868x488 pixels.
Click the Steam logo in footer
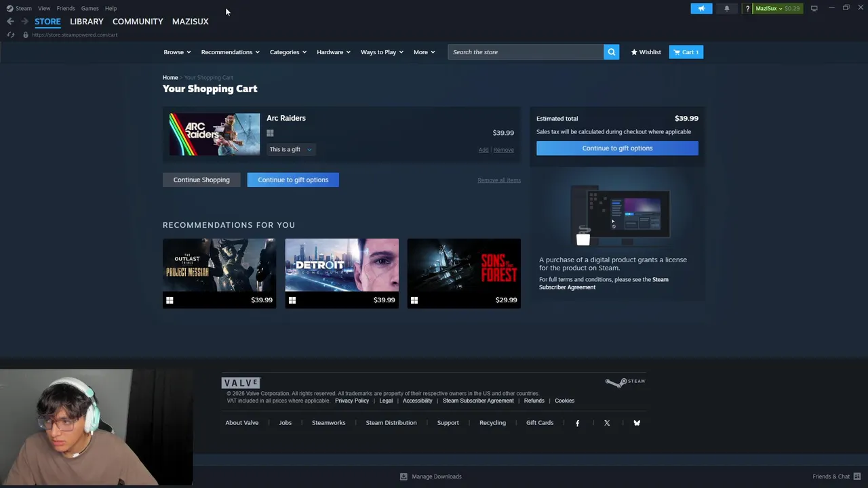coord(625,382)
